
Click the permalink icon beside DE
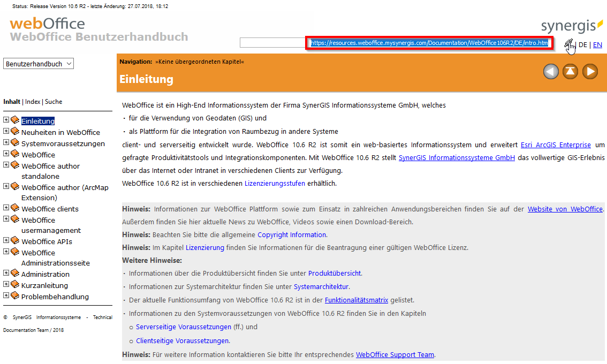click(x=569, y=44)
